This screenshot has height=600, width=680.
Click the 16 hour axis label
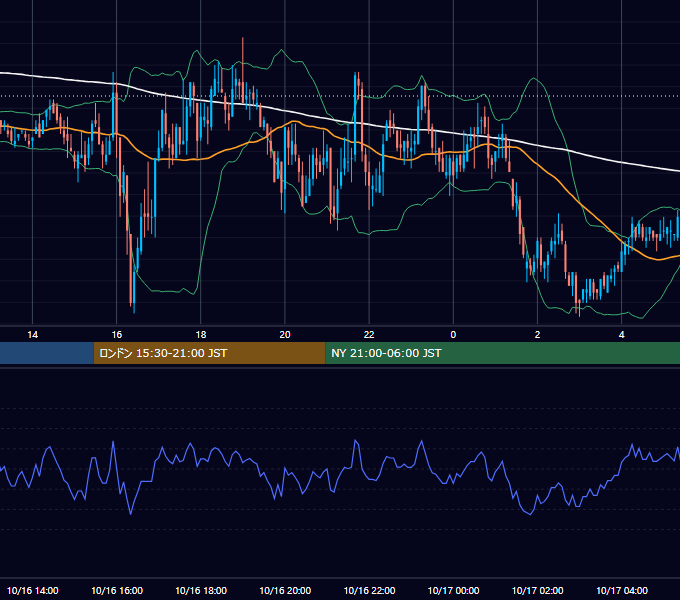click(x=117, y=335)
